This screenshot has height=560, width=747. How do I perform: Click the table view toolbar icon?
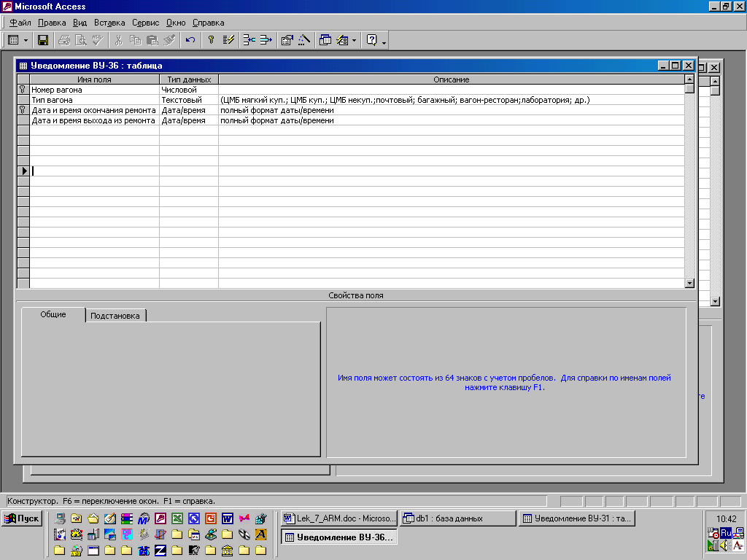pyautogui.click(x=13, y=41)
